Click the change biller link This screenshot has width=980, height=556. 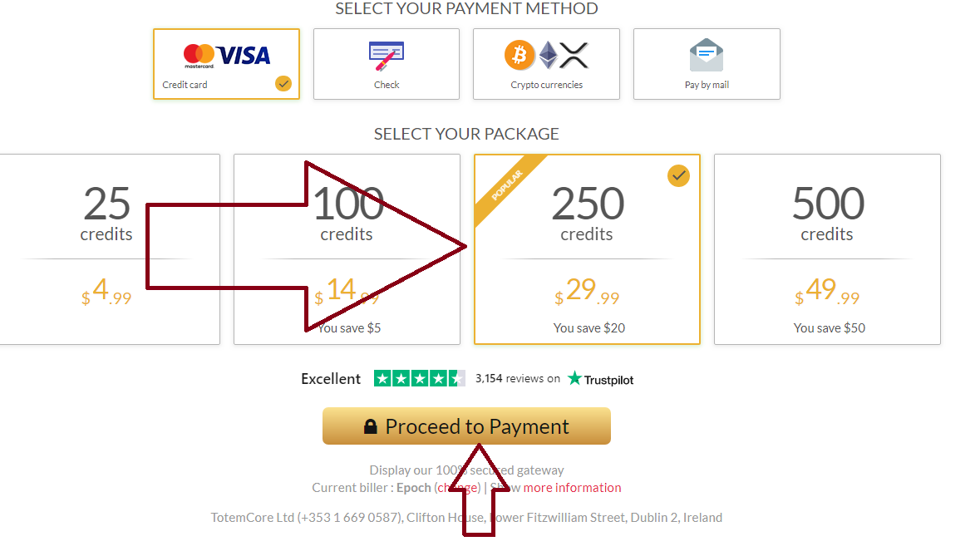[457, 488]
